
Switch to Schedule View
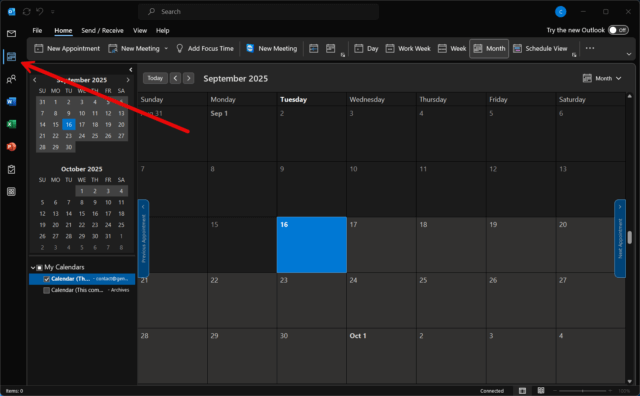tap(540, 49)
